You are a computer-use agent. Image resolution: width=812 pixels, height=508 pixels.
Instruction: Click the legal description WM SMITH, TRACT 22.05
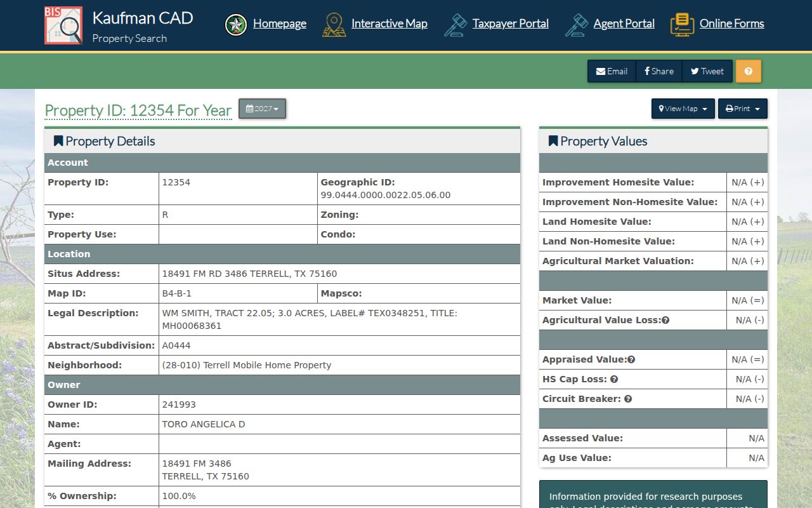click(310, 319)
